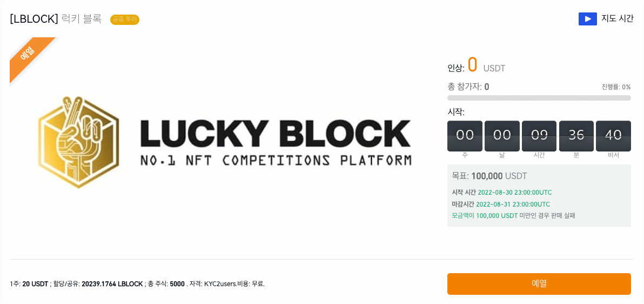Select the yellow 공중 투하 airdrop badge
The height and width of the screenshot is (304, 644).
pyautogui.click(x=125, y=19)
